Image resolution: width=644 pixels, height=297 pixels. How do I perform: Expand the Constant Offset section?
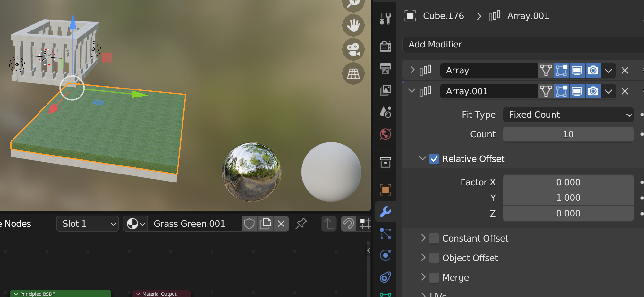click(423, 238)
